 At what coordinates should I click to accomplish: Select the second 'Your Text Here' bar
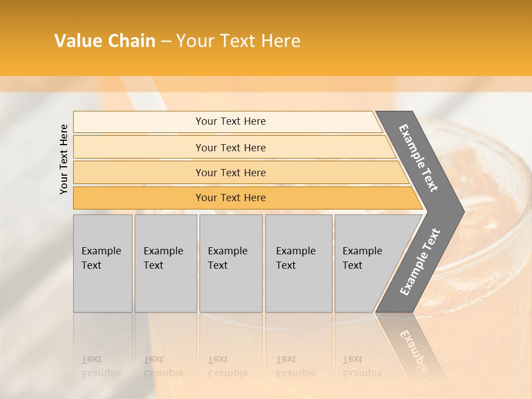click(230, 147)
